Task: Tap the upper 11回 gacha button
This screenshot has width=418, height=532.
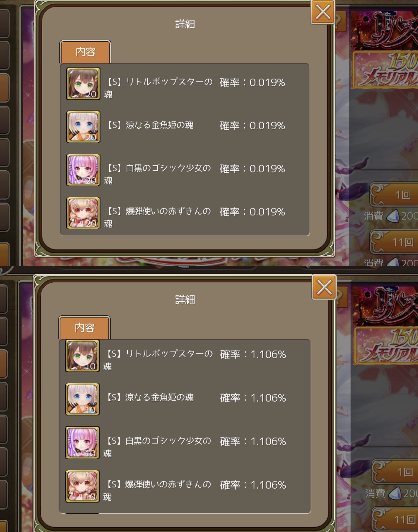Action: (x=394, y=242)
